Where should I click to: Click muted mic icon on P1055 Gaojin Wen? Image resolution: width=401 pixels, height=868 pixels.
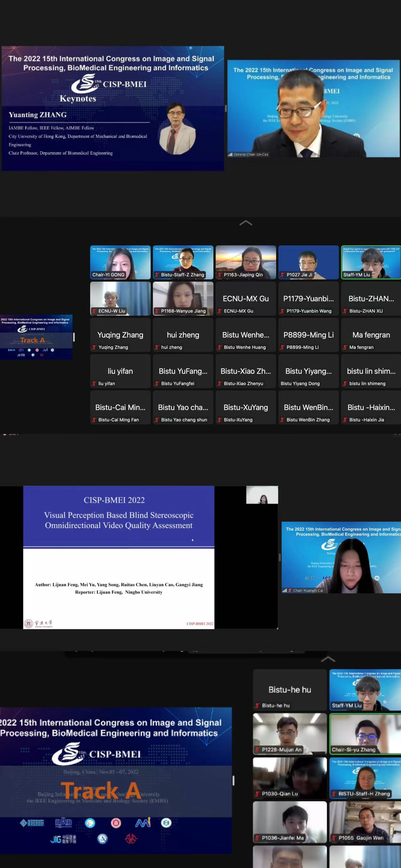pos(334,838)
